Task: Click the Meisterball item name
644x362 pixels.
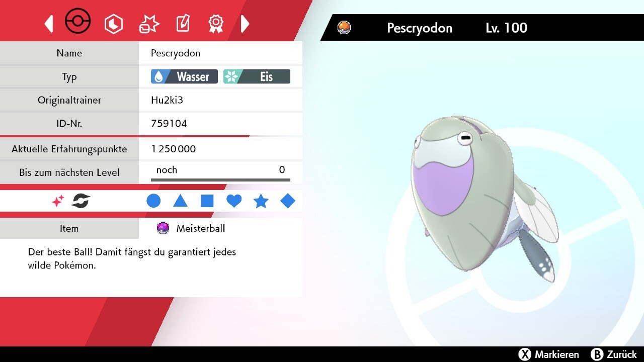Action: click(201, 229)
